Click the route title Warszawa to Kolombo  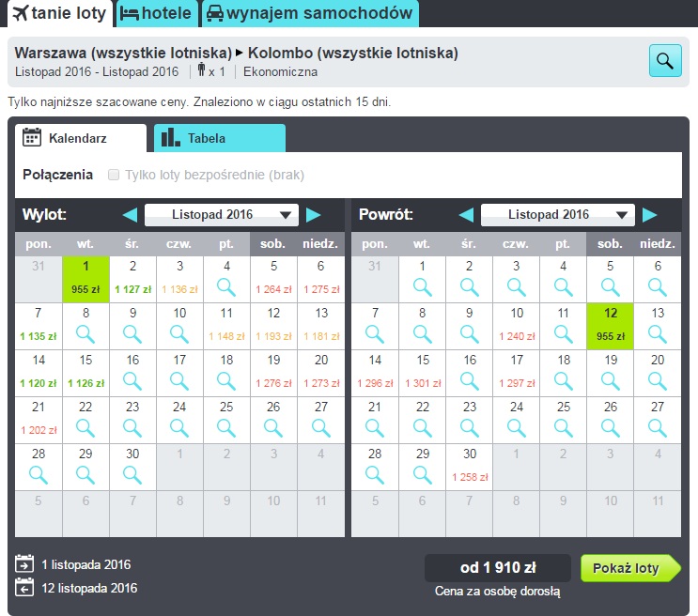(x=237, y=53)
